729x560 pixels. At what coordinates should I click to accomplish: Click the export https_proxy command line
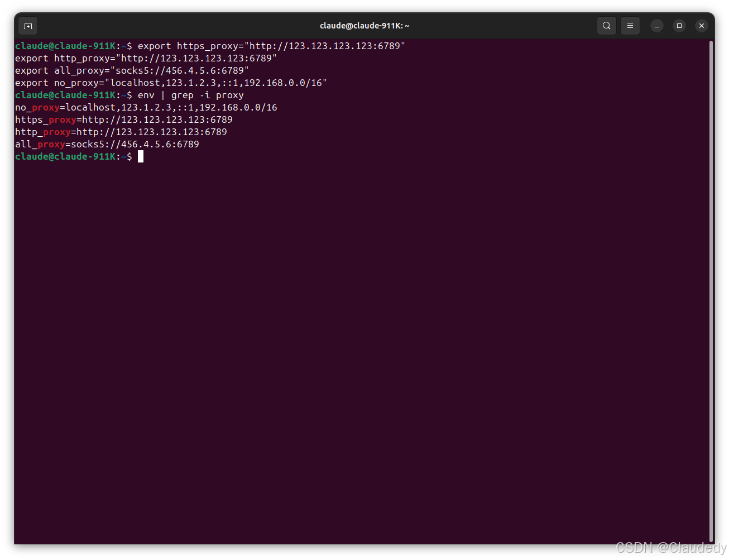click(x=271, y=46)
